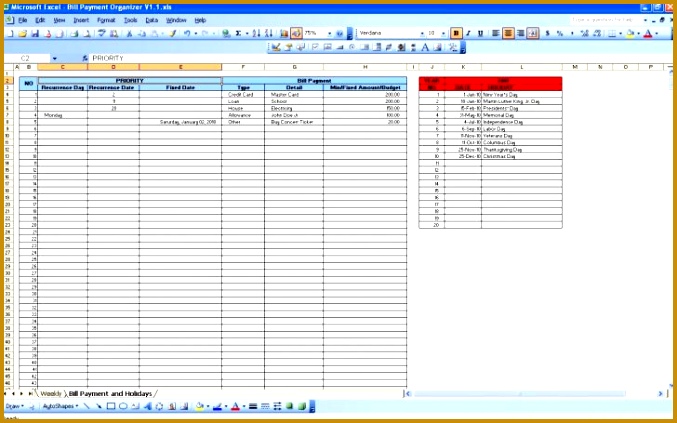Open the Tools menu
This screenshot has height=423, width=677.
point(130,20)
